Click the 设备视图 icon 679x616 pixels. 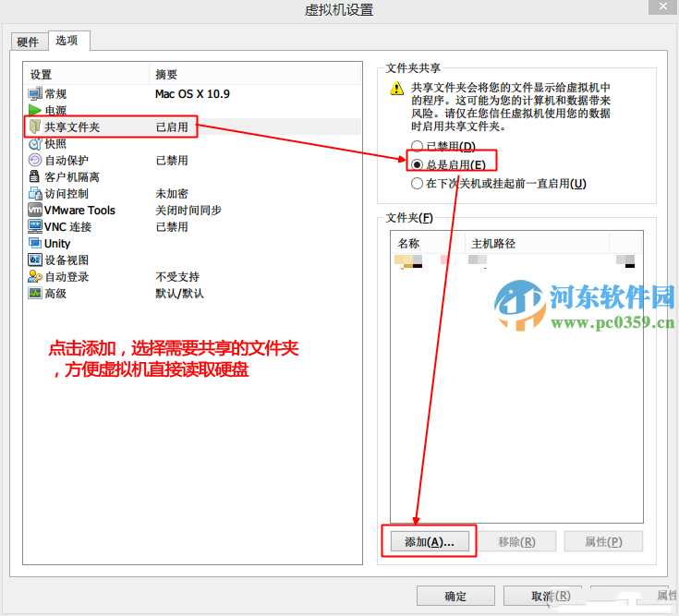35,260
